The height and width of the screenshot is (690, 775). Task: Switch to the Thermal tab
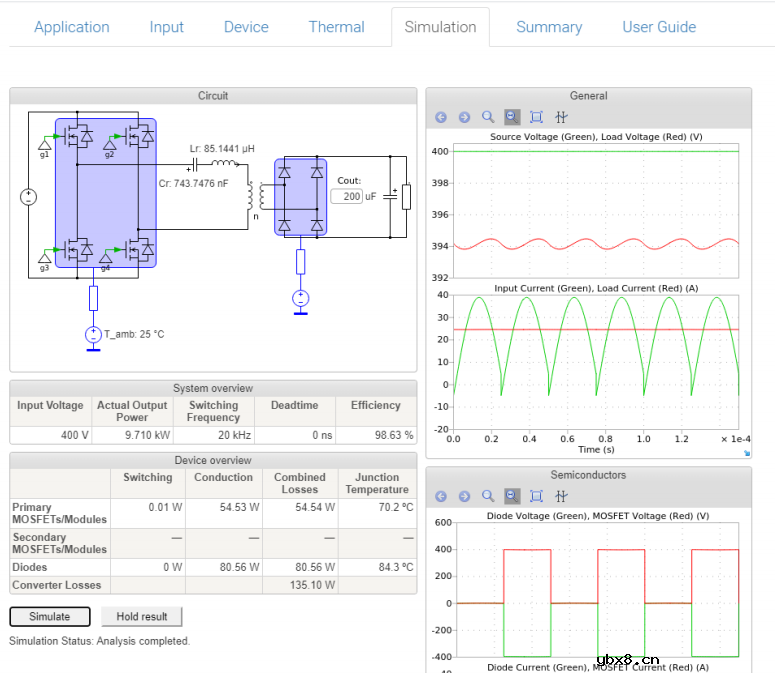coord(336,27)
